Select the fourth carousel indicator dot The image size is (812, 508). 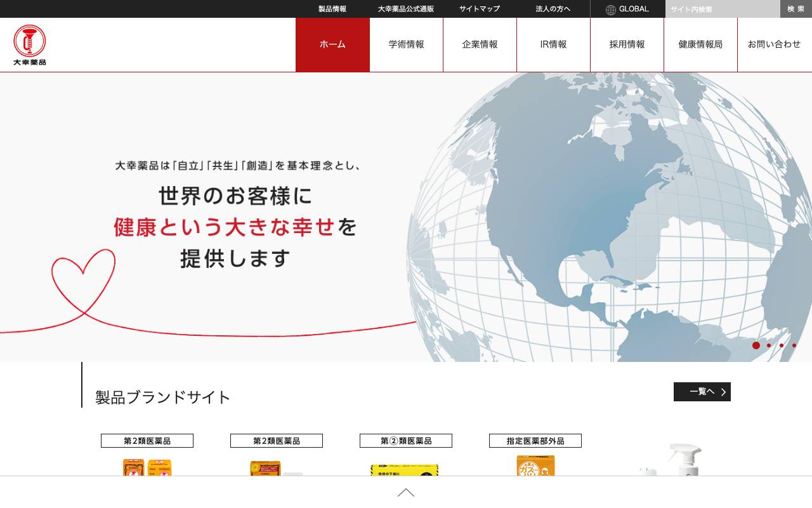(x=794, y=345)
